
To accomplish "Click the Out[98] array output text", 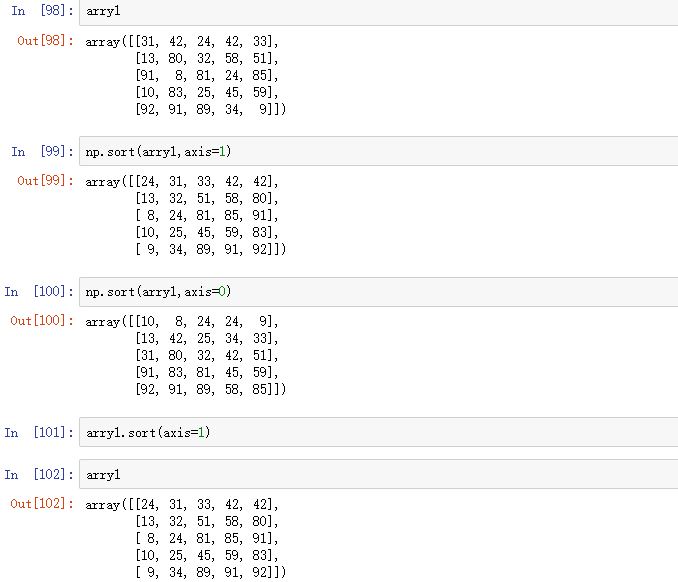I will click(x=185, y=75).
